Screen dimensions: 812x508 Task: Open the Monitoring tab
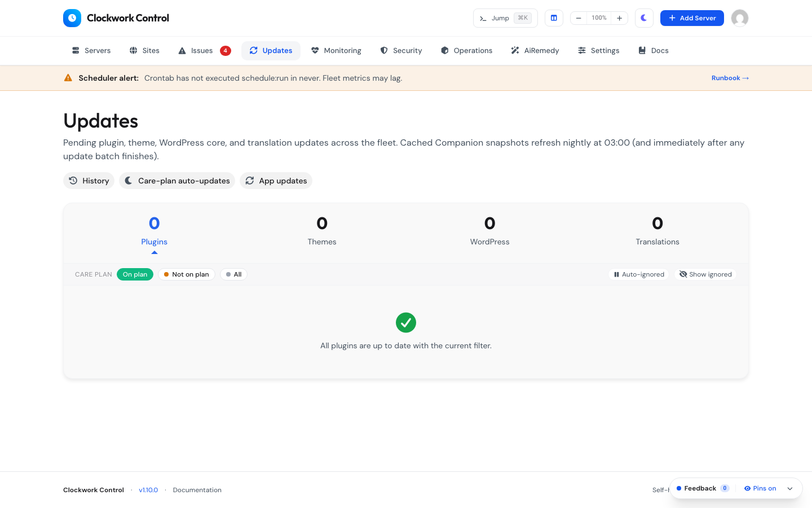[x=336, y=51]
